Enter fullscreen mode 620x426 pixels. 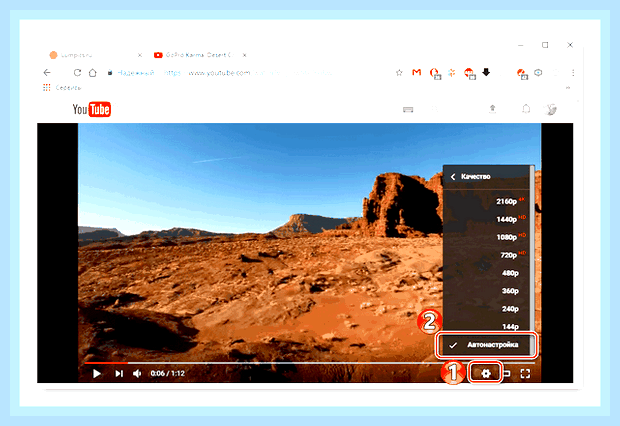tap(525, 373)
